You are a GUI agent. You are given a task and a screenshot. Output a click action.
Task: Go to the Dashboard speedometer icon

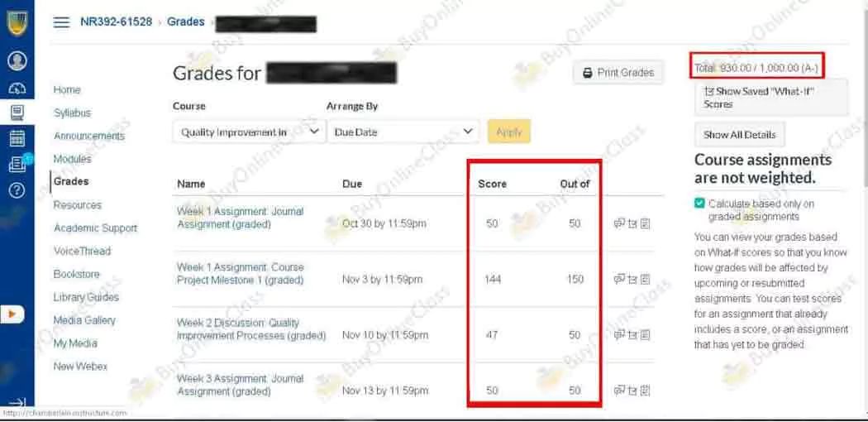17,88
